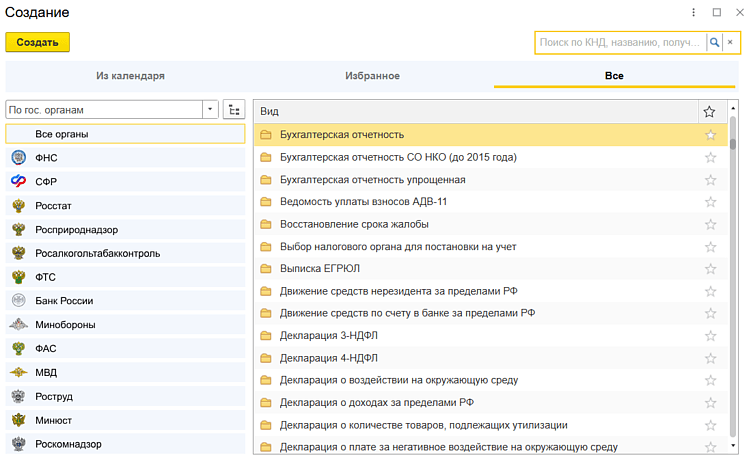
Task: Click the search magnifier icon
Action: coord(714,42)
